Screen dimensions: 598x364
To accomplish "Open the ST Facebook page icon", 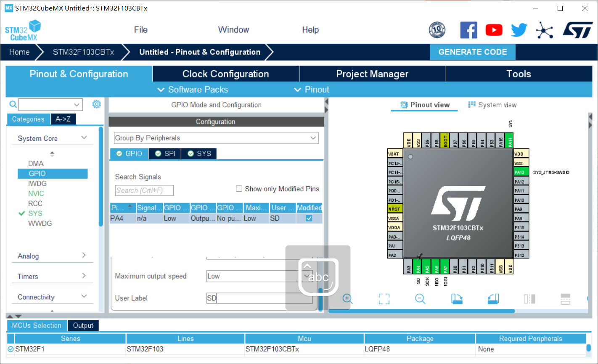I will (468, 30).
